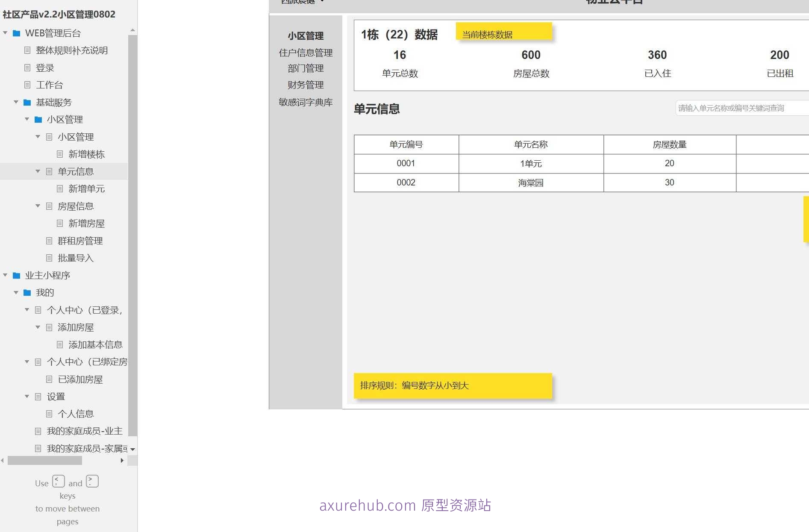809x532 pixels.
Task: Collapse the 小区管理 folder in sidebar tree
Action: (x=27, y=119)
